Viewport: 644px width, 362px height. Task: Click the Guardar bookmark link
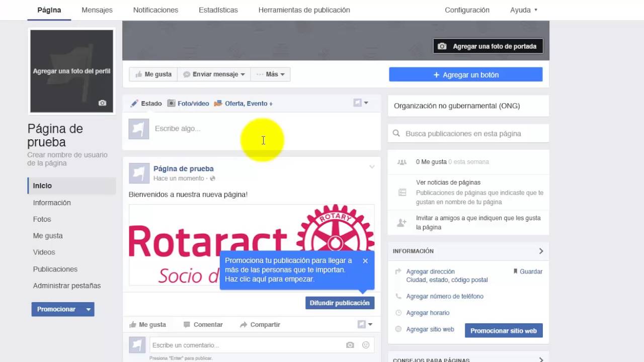(528, 271)
